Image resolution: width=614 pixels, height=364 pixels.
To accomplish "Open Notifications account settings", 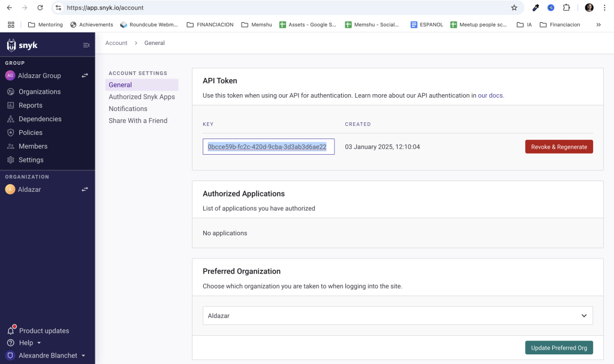I will 128,109.
